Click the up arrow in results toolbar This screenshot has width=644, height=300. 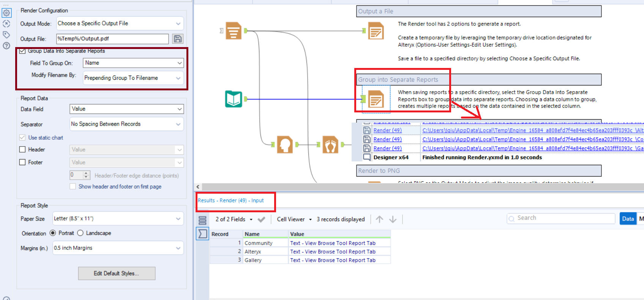379,219
